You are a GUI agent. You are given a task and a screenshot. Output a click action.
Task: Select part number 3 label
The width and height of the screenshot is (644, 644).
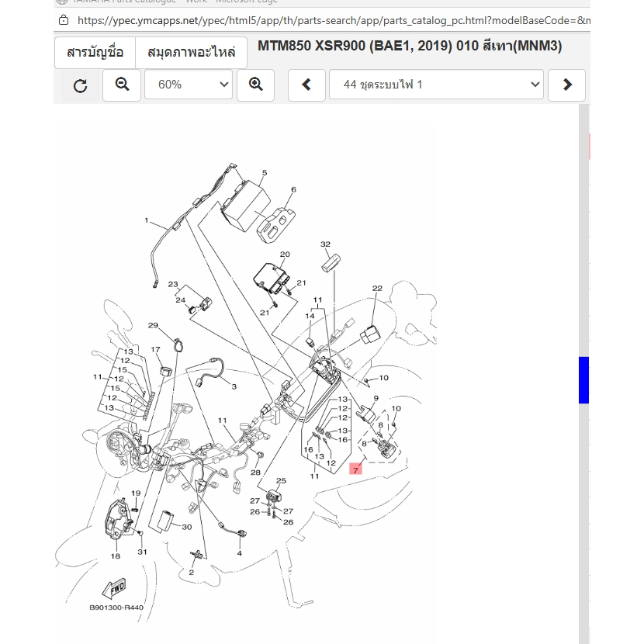(x=234, y=386)
